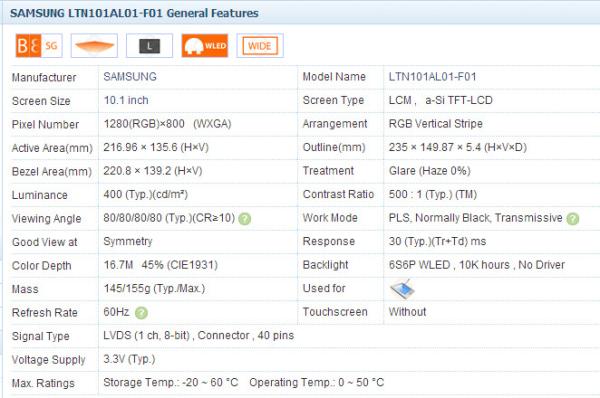Click the 'Backlight' row label
This screenshot has height=398, width=600.
click(325, 265)
